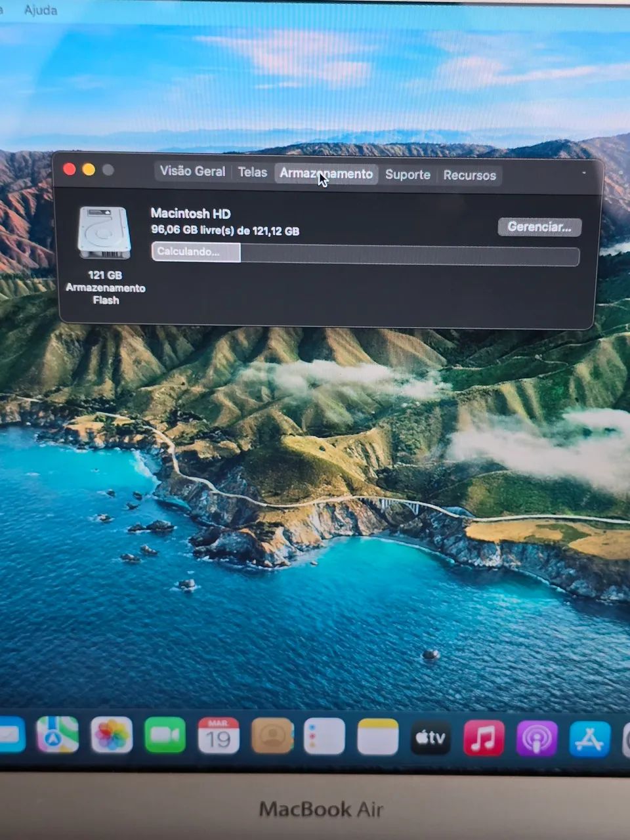Screen dimensions: 630x840
Task: Minimize the window with the yellow button
Action: (89, 170)
